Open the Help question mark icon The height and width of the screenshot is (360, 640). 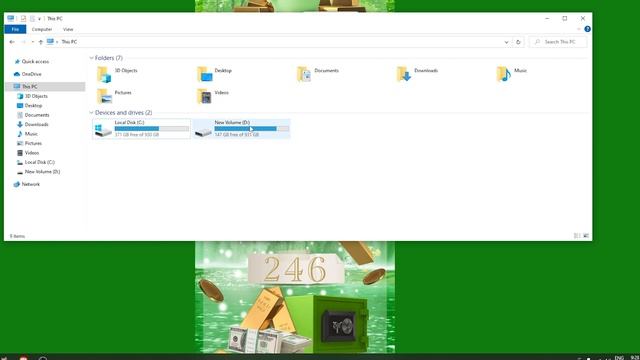(x=587, y=29)
